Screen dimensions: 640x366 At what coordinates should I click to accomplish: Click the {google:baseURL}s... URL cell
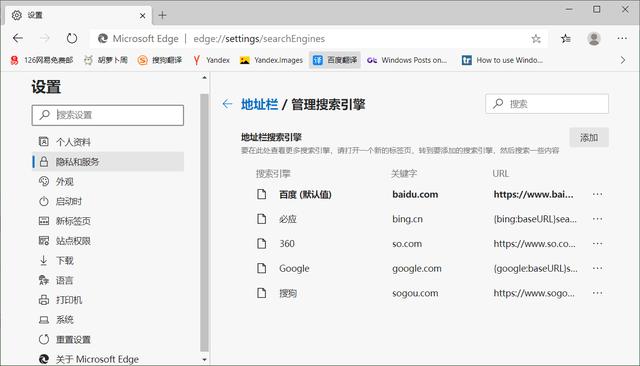tap(535, 268)
